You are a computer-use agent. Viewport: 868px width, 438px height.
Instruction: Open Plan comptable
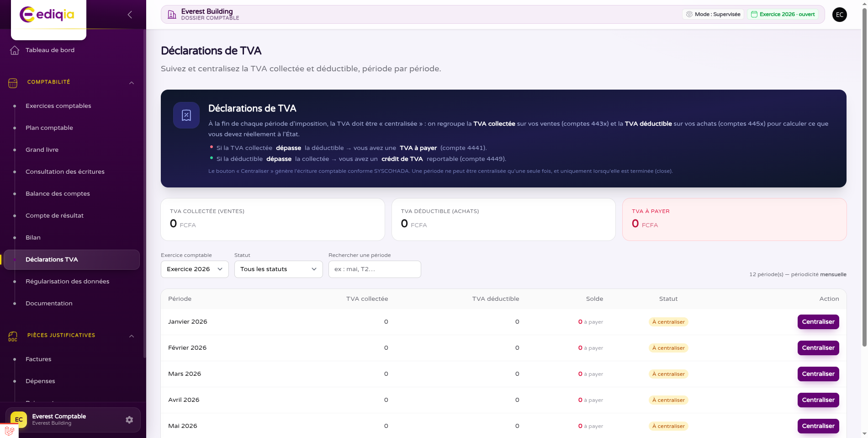49,128
